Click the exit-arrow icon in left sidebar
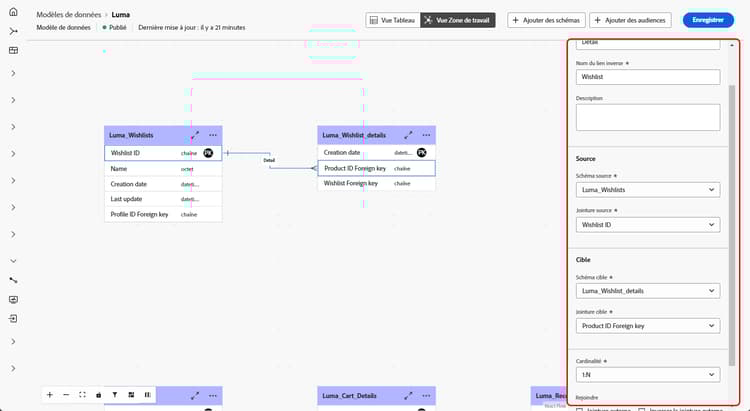The height and width of the screenshot is (411, 750). point(13,319)
